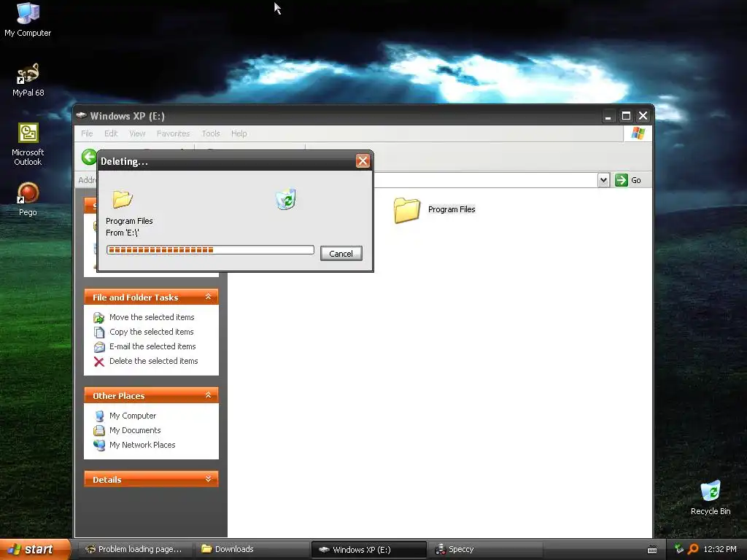Click the red X Delete icon in tasks
The image size is (747, 560).
[98, 362]
